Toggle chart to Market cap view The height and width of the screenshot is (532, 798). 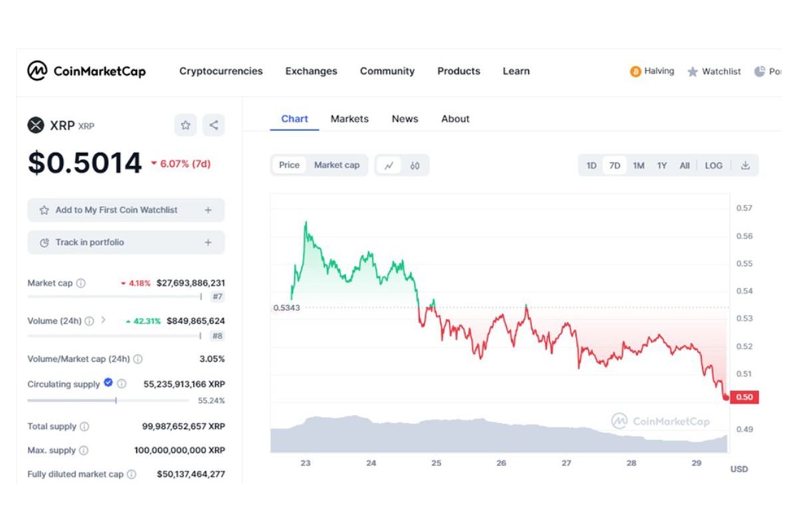(336, 166)
